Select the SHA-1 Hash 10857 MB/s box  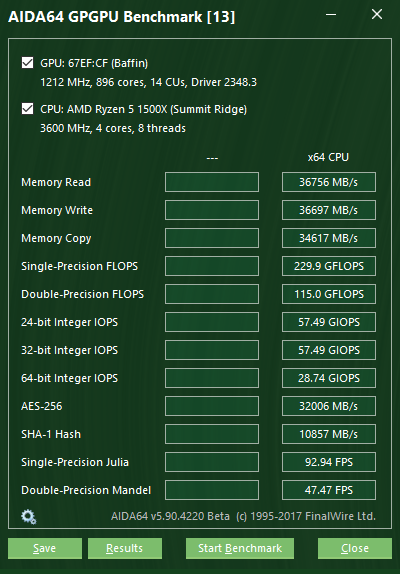329,434
